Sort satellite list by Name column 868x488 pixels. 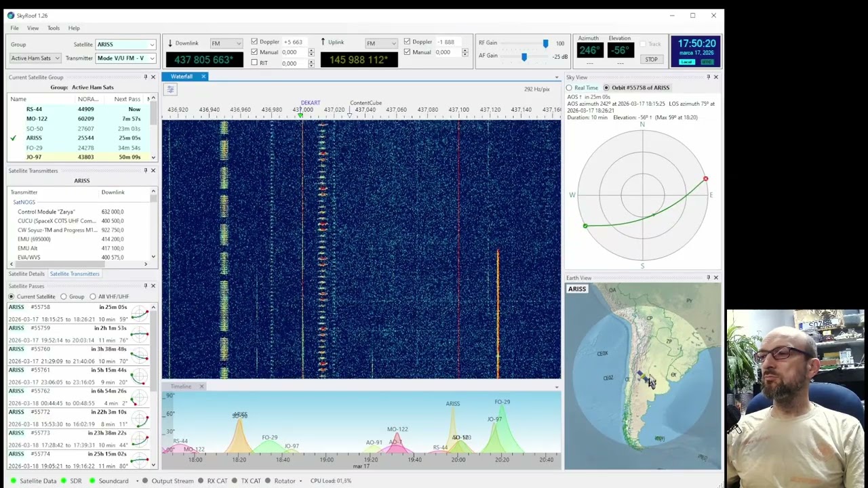click(x=18, y=99)
